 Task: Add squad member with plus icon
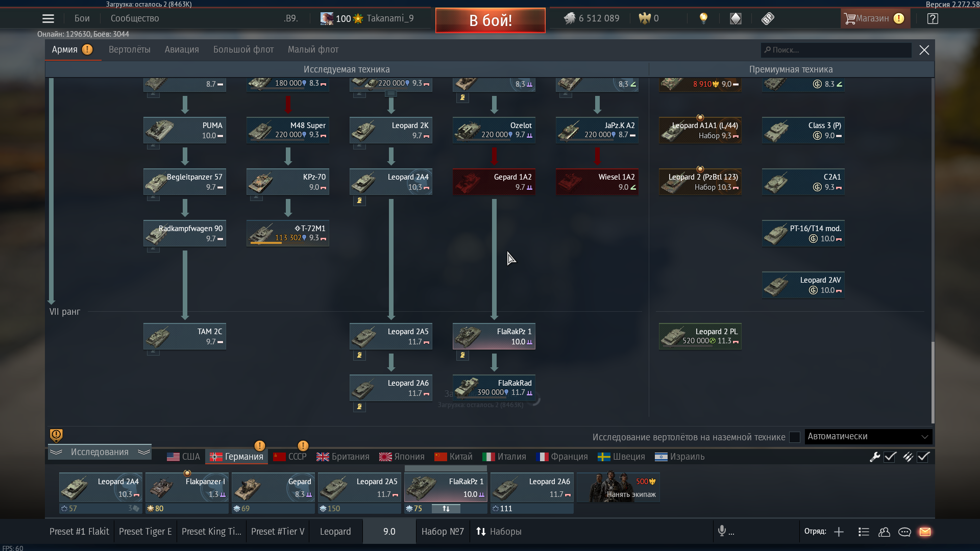tap(839, 532)
